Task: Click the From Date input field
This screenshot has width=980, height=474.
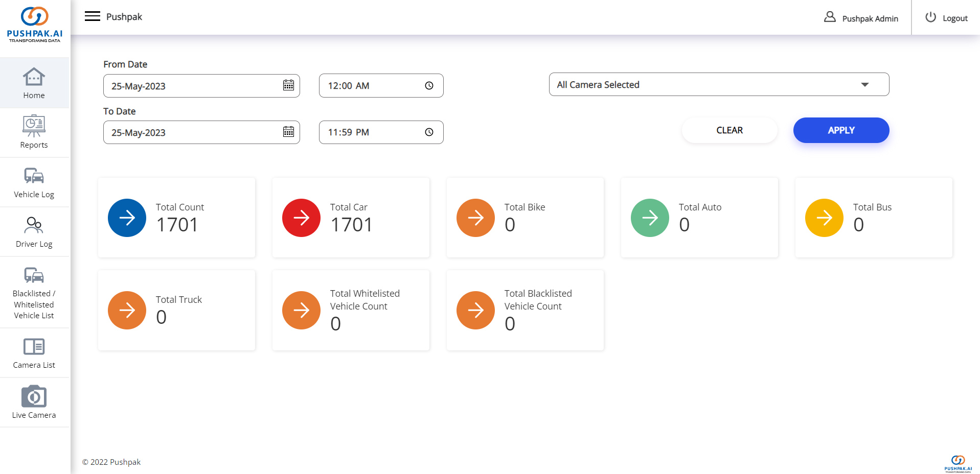Action: point(194,86)
